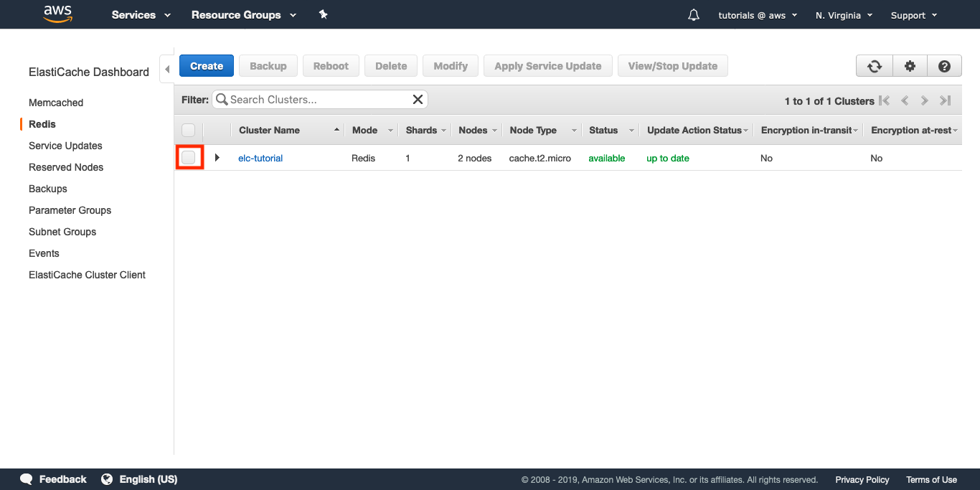Refresh the cluster list

(874, 66)
